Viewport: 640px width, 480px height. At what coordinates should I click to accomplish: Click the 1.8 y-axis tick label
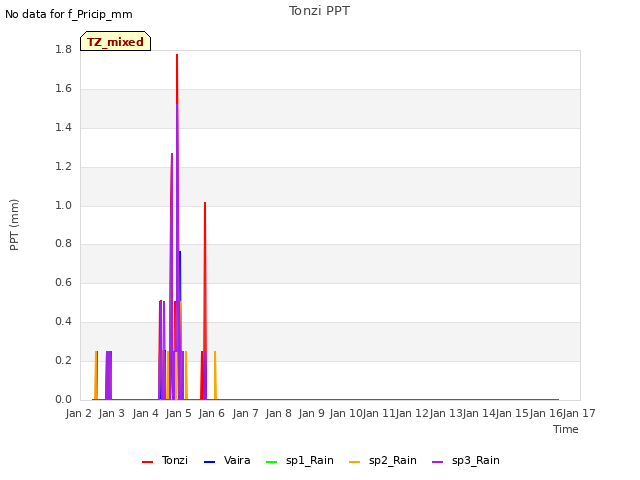point(63,49)
